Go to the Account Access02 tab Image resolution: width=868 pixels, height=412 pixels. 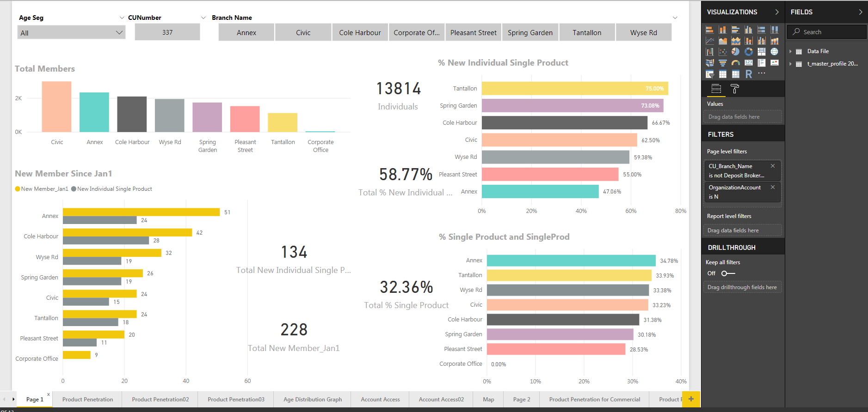click(441, 400)
